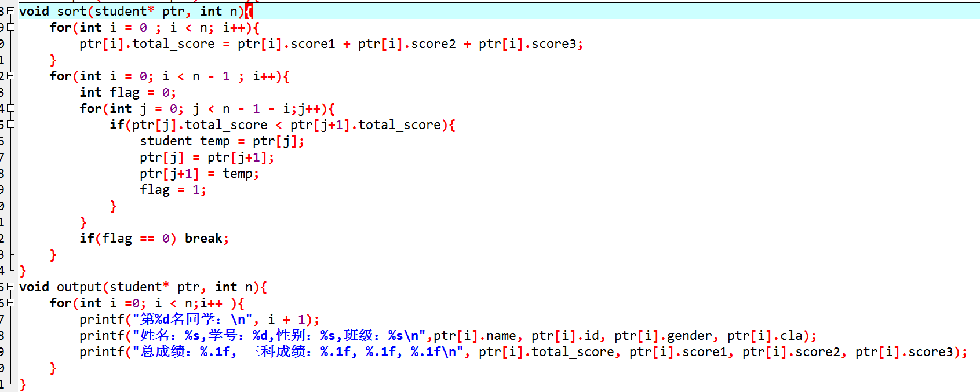Click the '班级：%s\n' part of the format string
Viewport: 980px width, 392px height.
coord(381,335)
